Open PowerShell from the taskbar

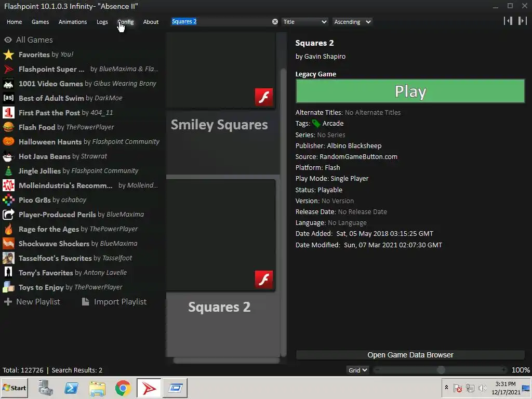[x=71, y=388]
